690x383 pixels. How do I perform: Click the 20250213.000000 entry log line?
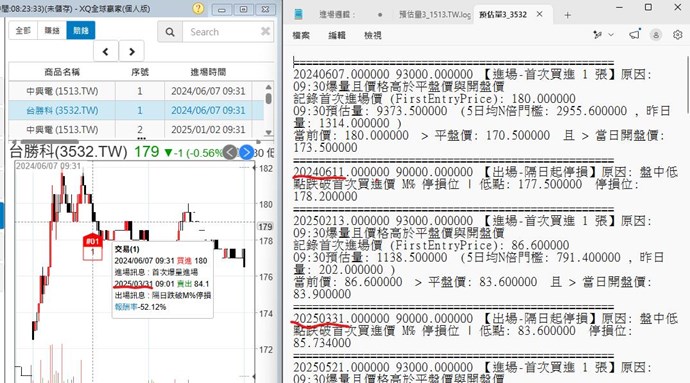point(473,221)
